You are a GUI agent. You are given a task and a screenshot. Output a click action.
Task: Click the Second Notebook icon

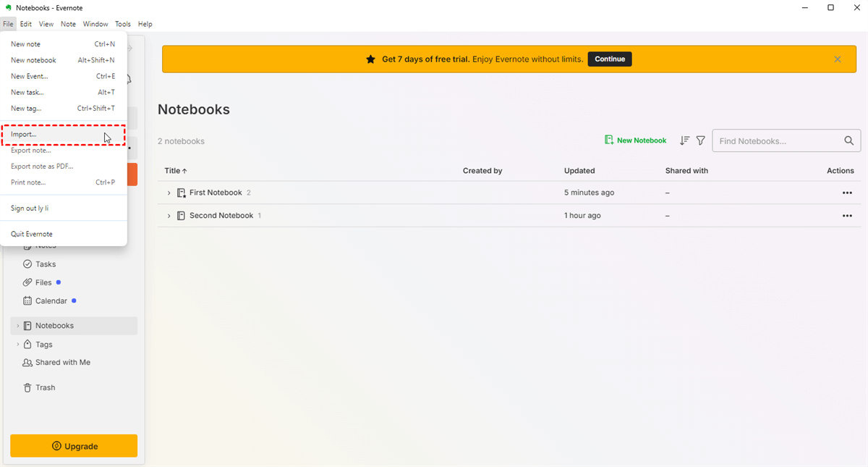click(x=182, y=216)
